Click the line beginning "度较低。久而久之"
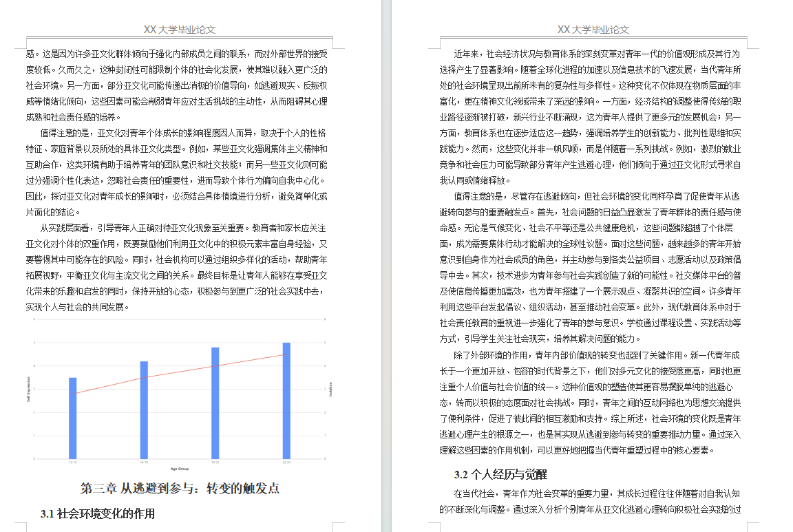The height and width of the screenshot is (532, 793). click(x=176, y=70)
